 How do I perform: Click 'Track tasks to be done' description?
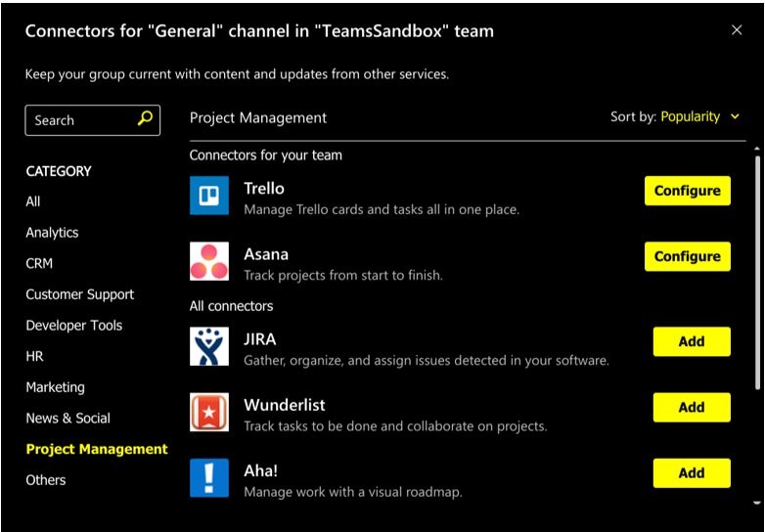click(395, 426)
